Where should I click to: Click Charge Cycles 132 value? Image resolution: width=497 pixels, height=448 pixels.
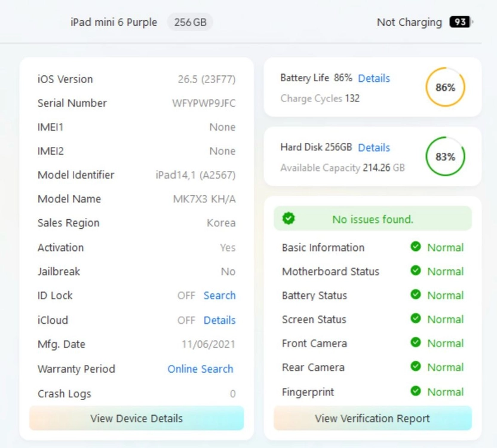point(352,99)
